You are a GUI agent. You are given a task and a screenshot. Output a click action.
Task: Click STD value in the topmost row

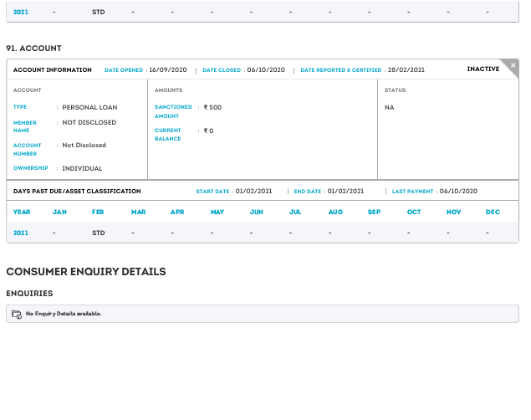98,13
